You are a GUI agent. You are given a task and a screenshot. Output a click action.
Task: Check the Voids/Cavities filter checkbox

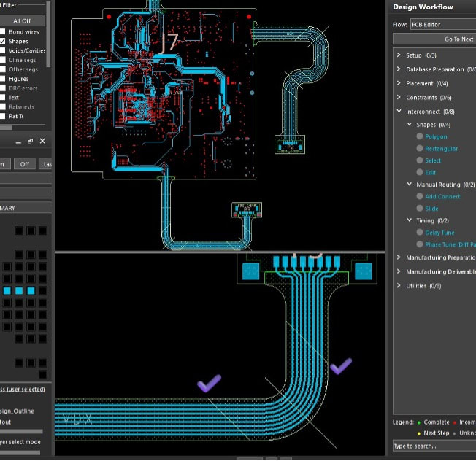coord(4,51)
